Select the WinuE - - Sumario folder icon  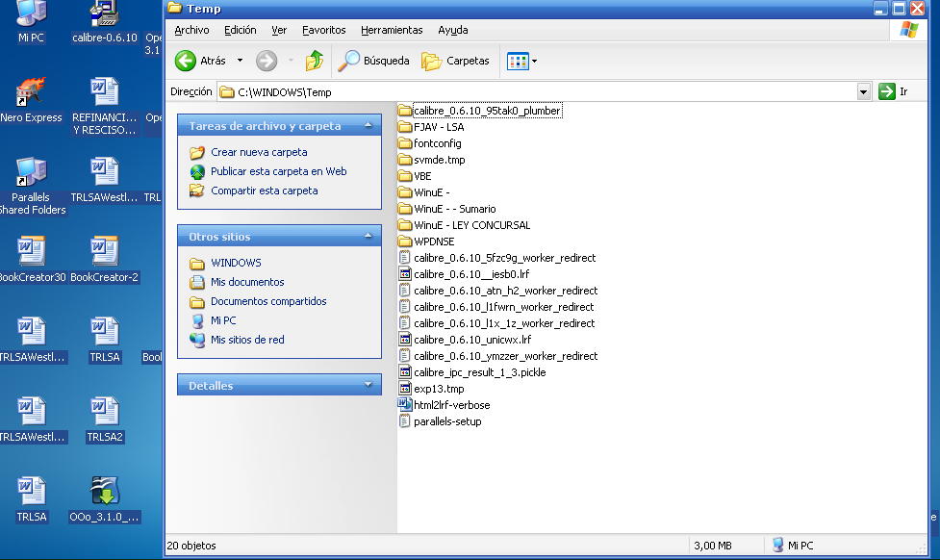point(405,209)
